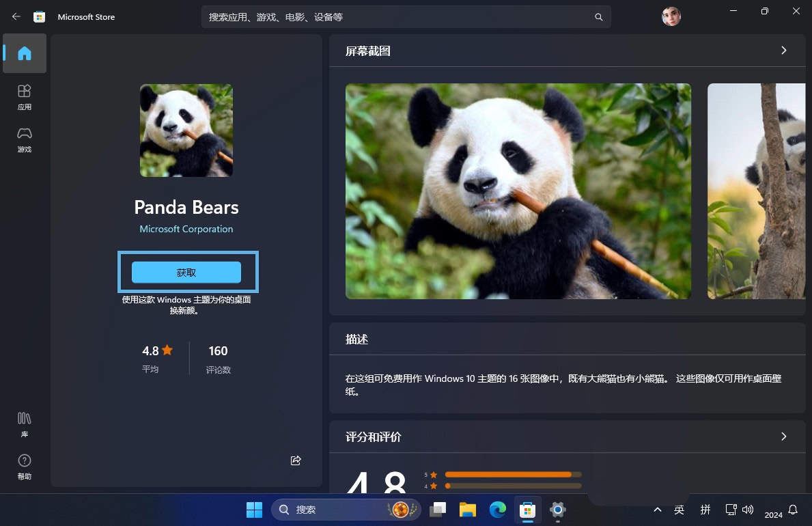Open the Microsoft Corporation publisher link

pos(186,229)
